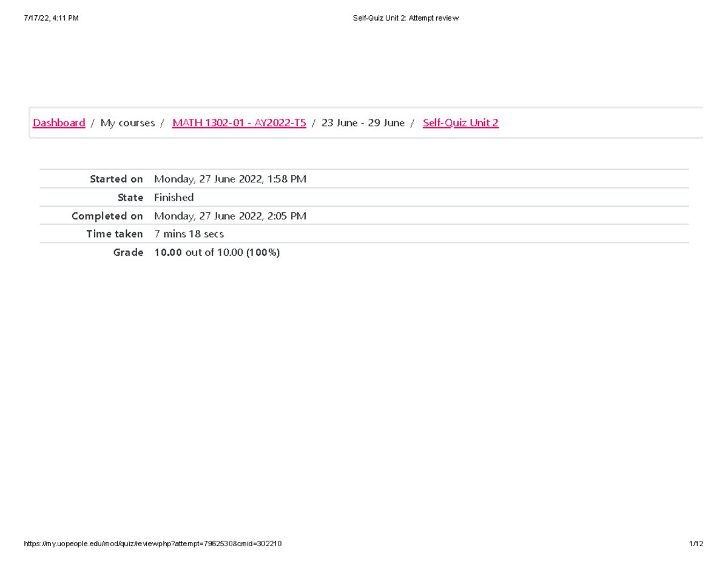728x562 pixels.
Task: Open the Self-Quiz Unit 2 link
Action: tap(460, 122)
